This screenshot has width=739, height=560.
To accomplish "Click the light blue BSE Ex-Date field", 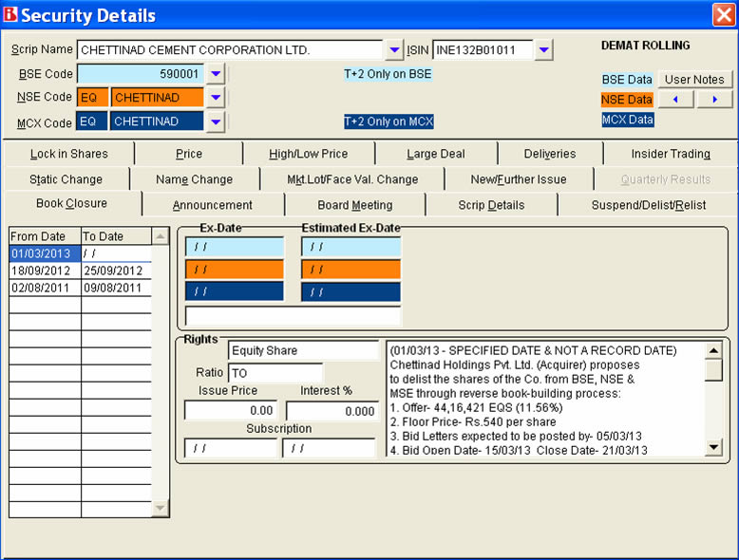I will pos(235,247).
